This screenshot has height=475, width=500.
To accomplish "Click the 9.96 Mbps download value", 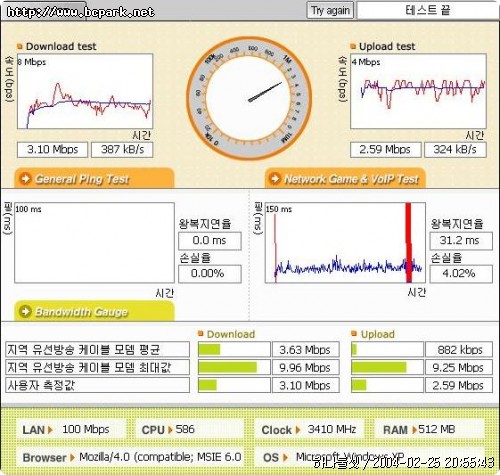I will [x=306, y=367].
